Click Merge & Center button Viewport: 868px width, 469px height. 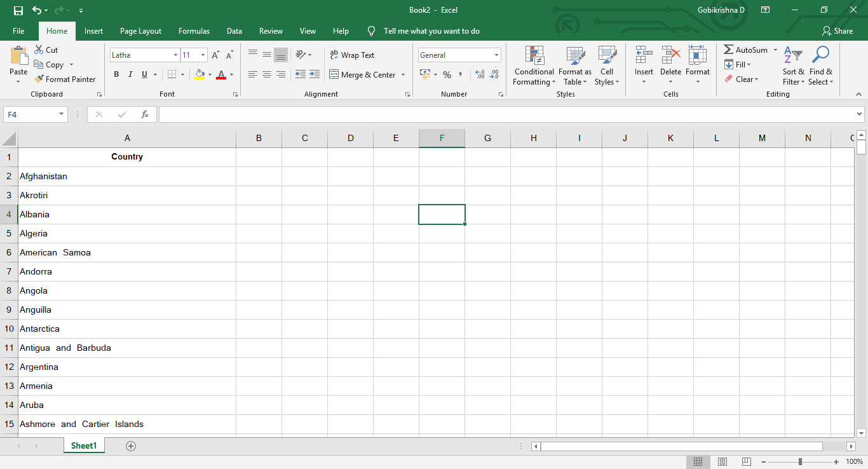tap(362, 75)
